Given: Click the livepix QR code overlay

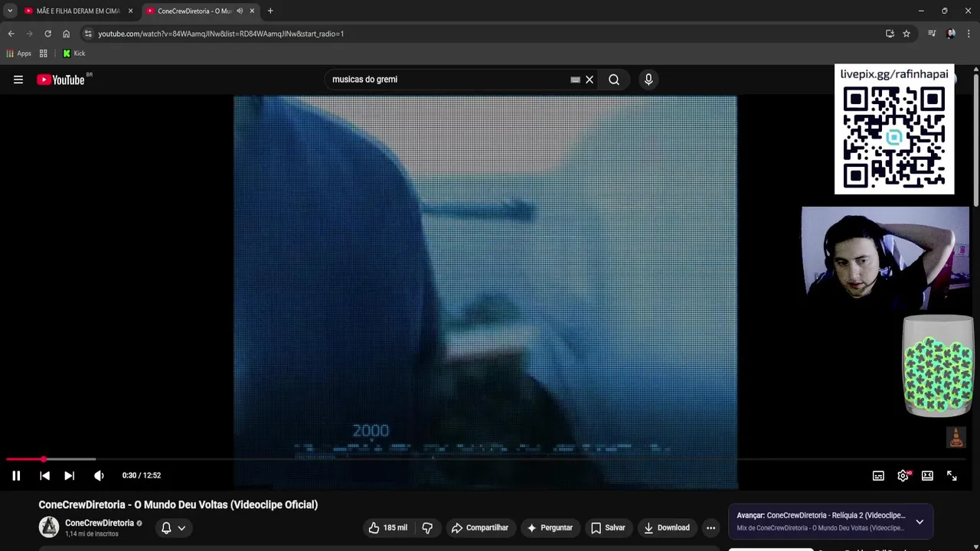Looking at the screenshot, I should (894, 129).
